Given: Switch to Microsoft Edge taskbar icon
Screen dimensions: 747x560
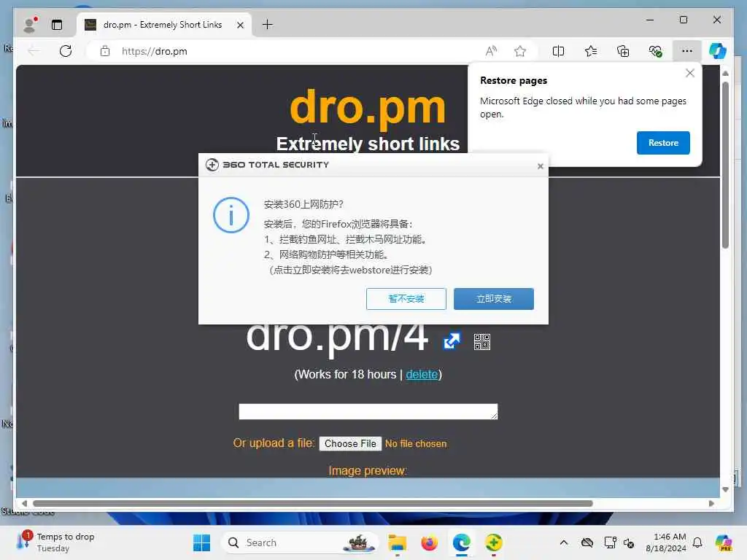Looking at the screenshot, I should point(462,542).
